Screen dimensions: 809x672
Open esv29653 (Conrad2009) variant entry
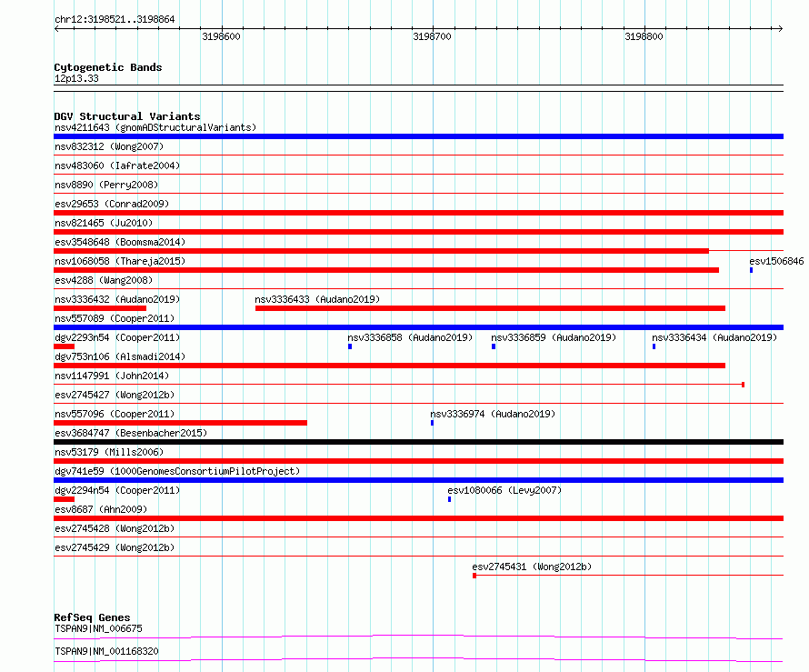112,204
